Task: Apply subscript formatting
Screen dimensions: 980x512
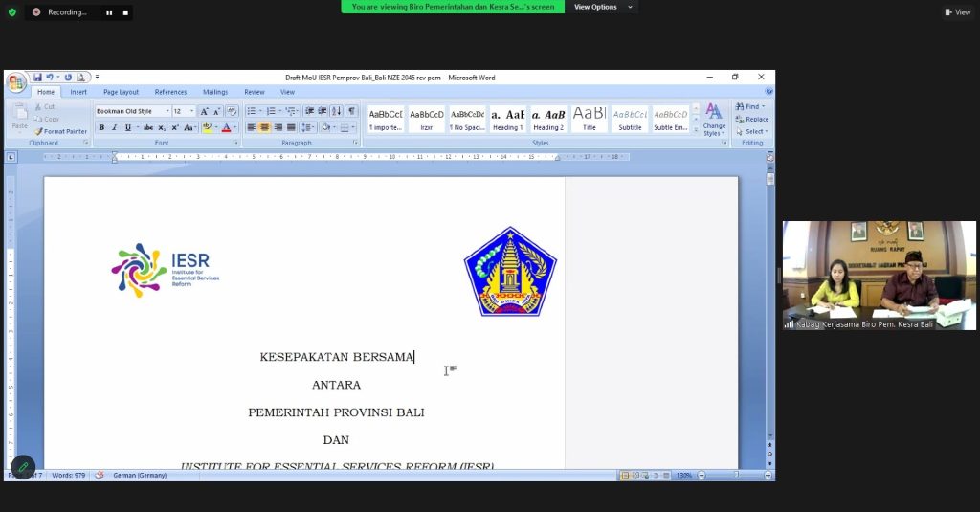Action: click(161, 127)
